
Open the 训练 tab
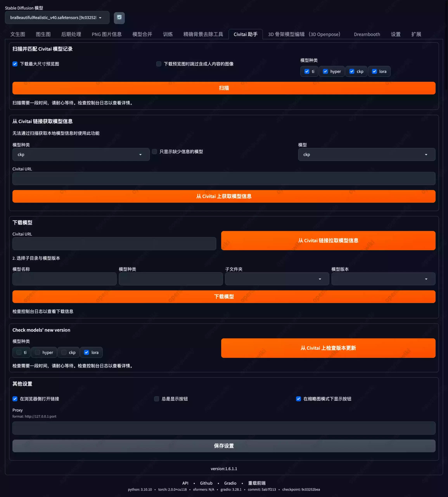[168, 34]
